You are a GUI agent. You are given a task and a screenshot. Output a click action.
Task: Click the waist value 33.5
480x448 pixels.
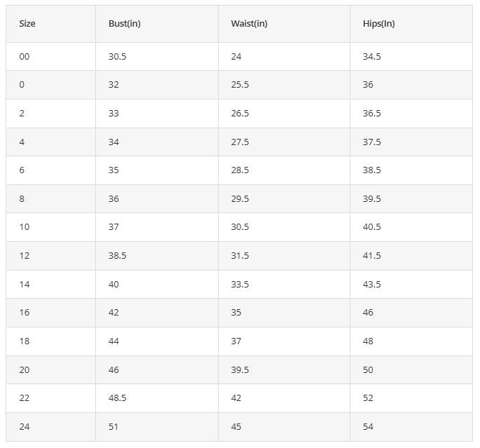240,284
